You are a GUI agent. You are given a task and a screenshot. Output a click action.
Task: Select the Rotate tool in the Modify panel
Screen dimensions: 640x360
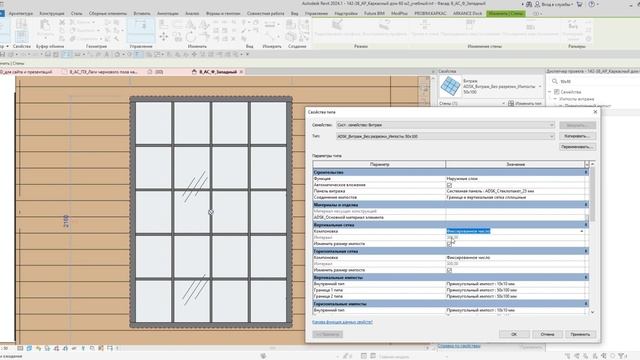[191, 37]
